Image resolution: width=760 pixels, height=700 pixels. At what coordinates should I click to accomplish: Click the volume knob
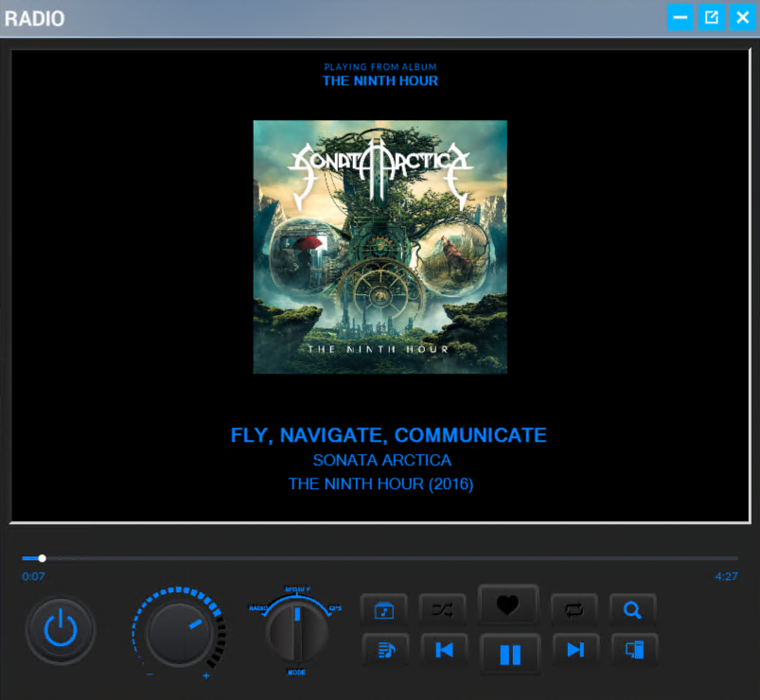(180, 632)
